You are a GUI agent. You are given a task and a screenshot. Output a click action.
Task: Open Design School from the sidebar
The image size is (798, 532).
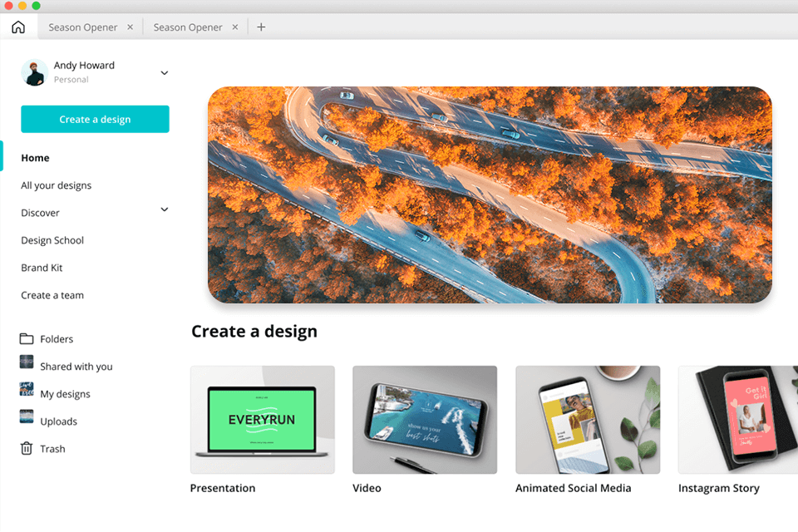(x=52, y=239)
